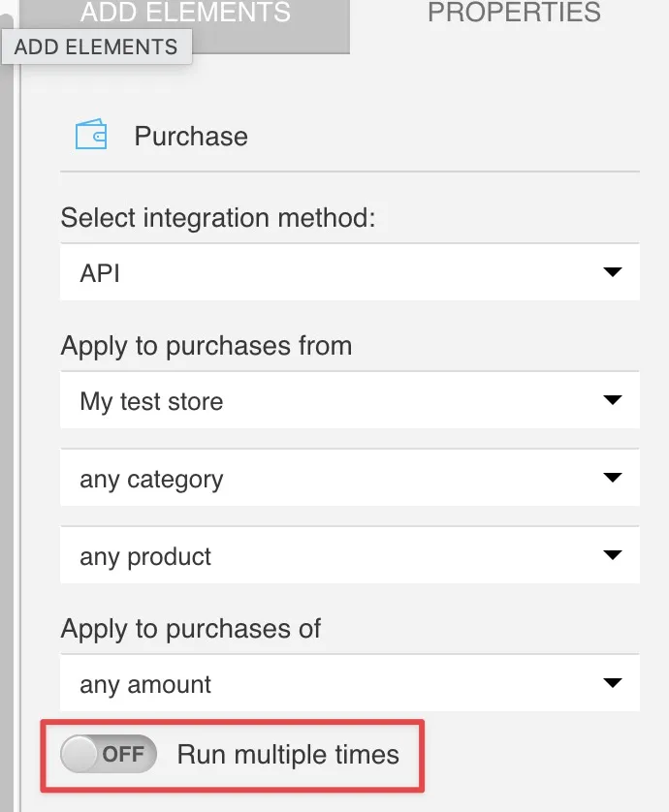Screen dimensions: 669x812
Task: Click the any category arrow icon
Action: (x=613, y=478)
